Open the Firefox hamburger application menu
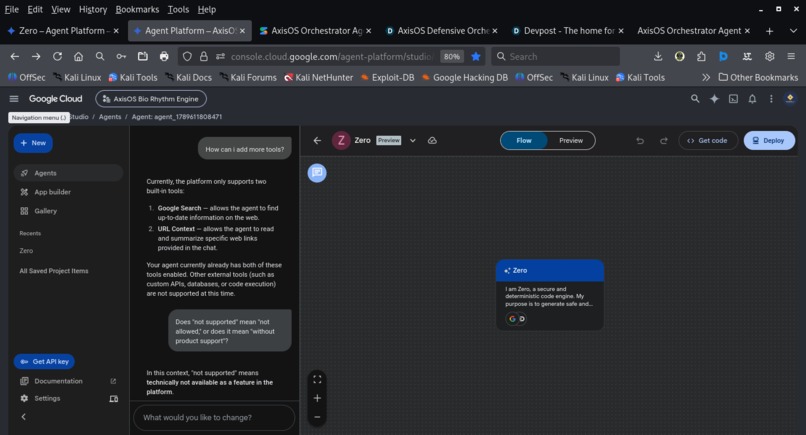Screen dimensions: 806x435 point(791,57)
